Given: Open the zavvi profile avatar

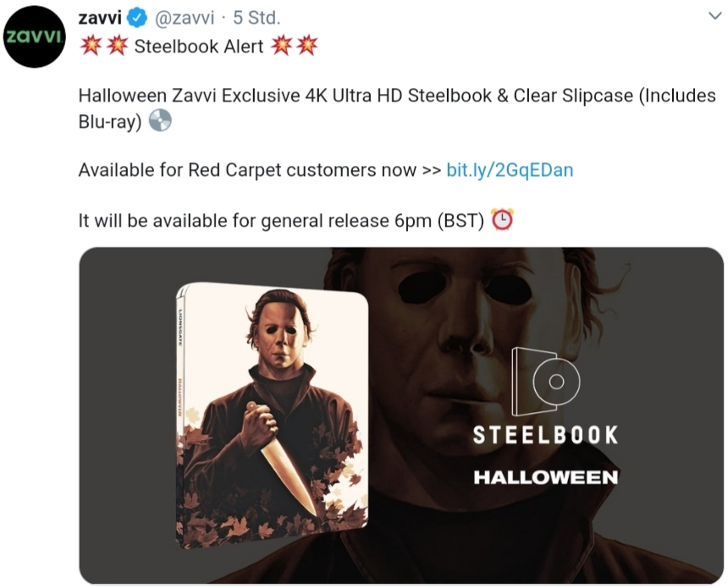Looking at the screenshot, I should 35,36.
